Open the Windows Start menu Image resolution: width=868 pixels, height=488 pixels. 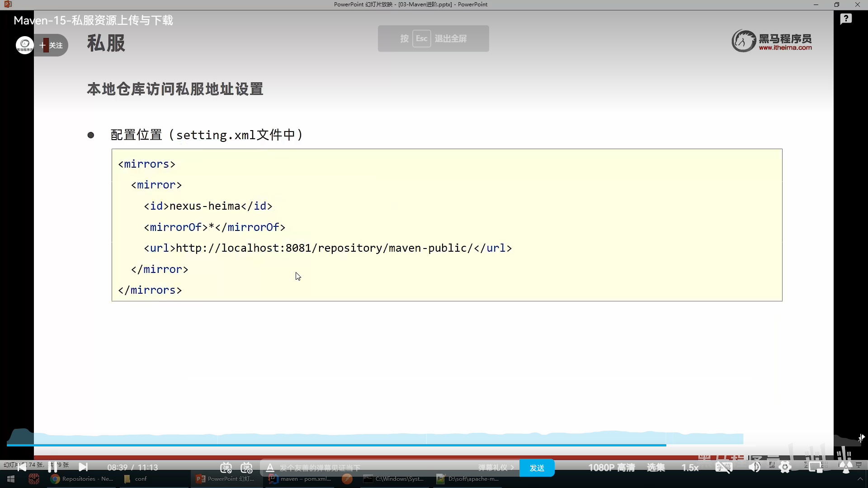click(11, 479)
